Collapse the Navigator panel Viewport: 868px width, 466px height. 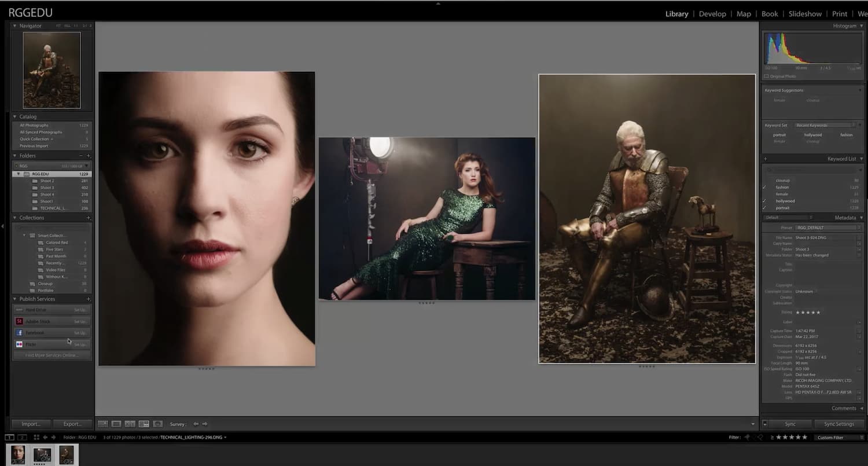point(15,26)
